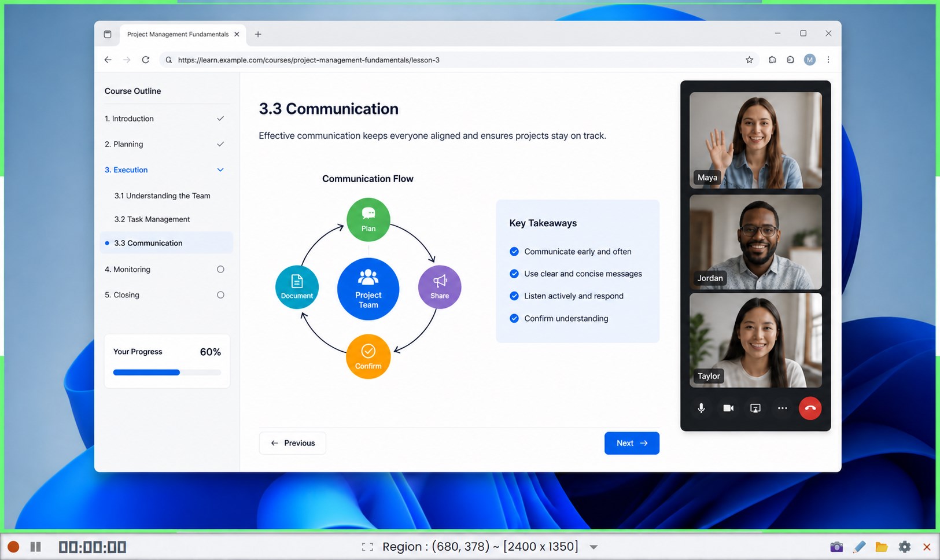Click the forward navigation arrow
This screenshot has height=560, width=940.
[127, 60]
